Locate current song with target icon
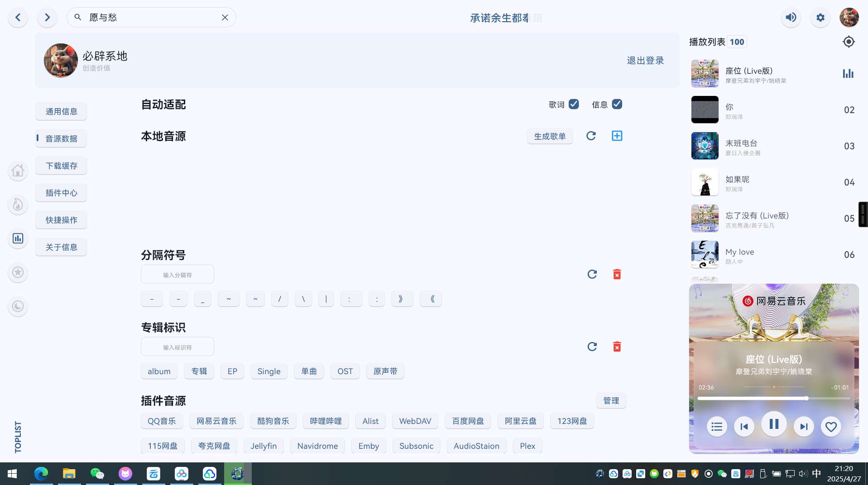Viewport: 868px width, 485px height. click(849, 42)
